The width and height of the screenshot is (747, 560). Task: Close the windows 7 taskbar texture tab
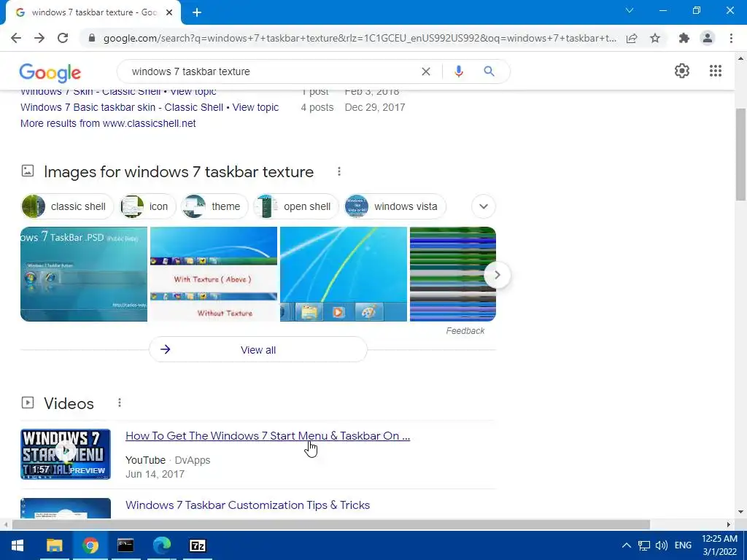pyautogui.click(x=169, y=12)
